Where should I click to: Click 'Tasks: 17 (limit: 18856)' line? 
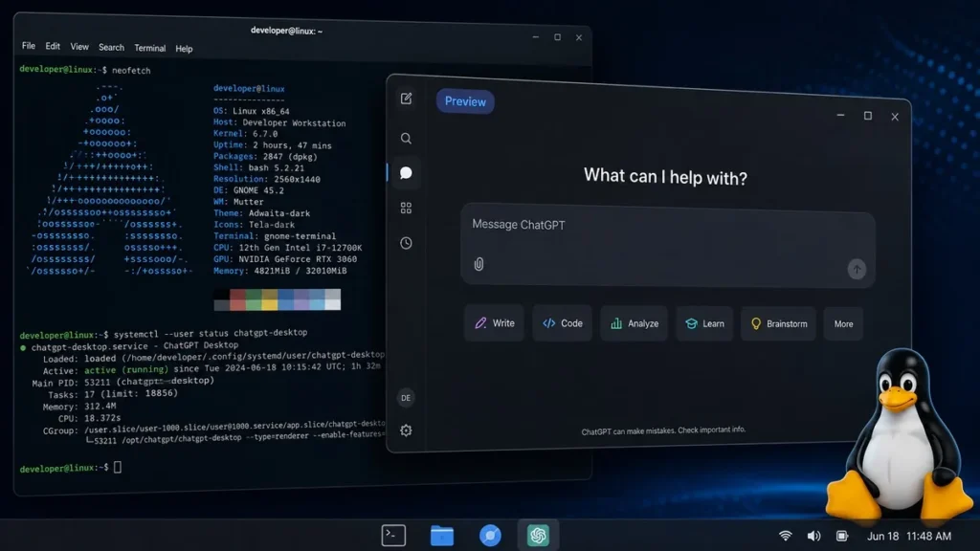[x=113, y=394]
